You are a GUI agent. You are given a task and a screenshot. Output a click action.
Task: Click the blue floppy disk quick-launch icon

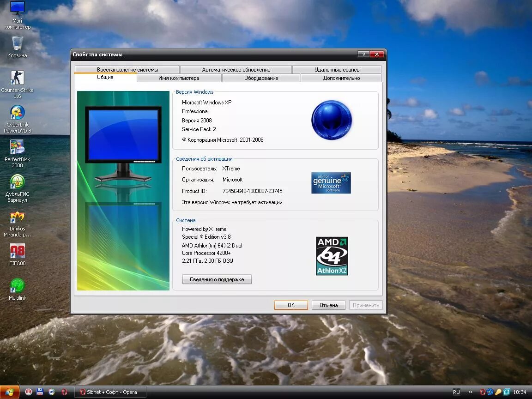click(40, 392)
